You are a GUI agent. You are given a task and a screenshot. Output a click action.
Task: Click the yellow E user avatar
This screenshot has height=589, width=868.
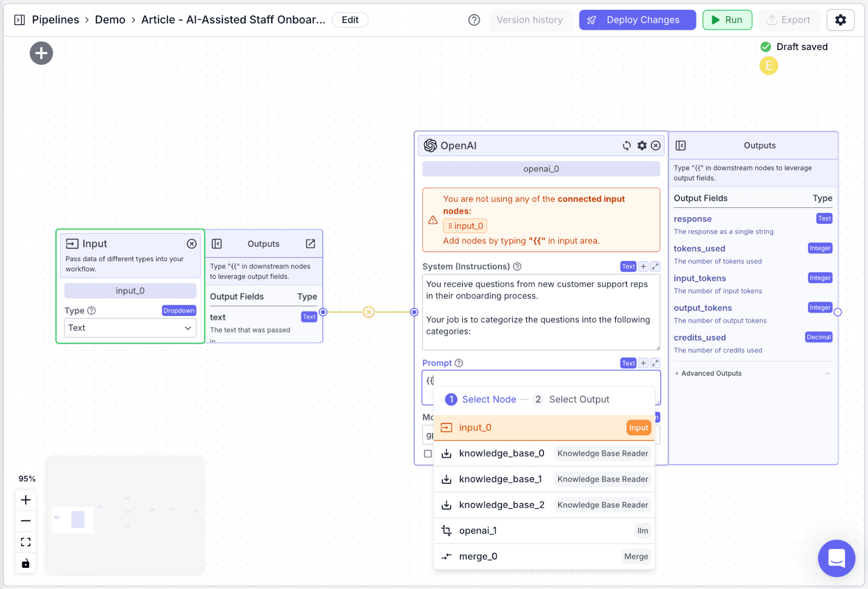pos(769,66)
